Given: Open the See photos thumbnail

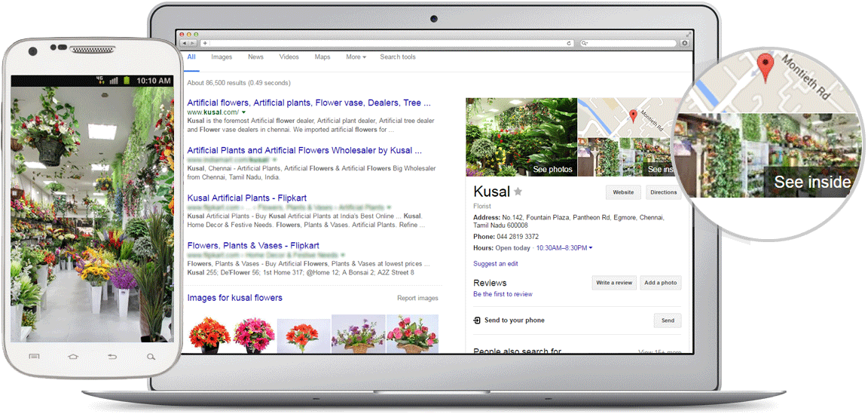Looking at the screenshot, I should 521,137.
